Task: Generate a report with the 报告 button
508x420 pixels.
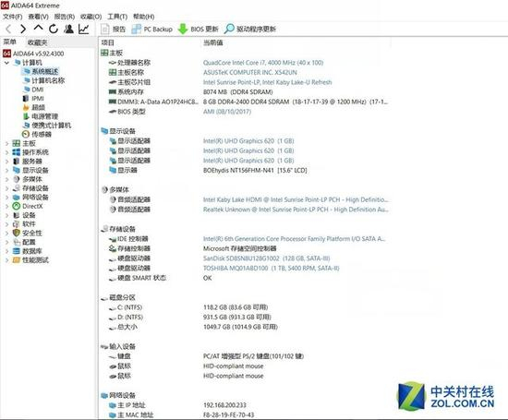Action: [113, 30]
